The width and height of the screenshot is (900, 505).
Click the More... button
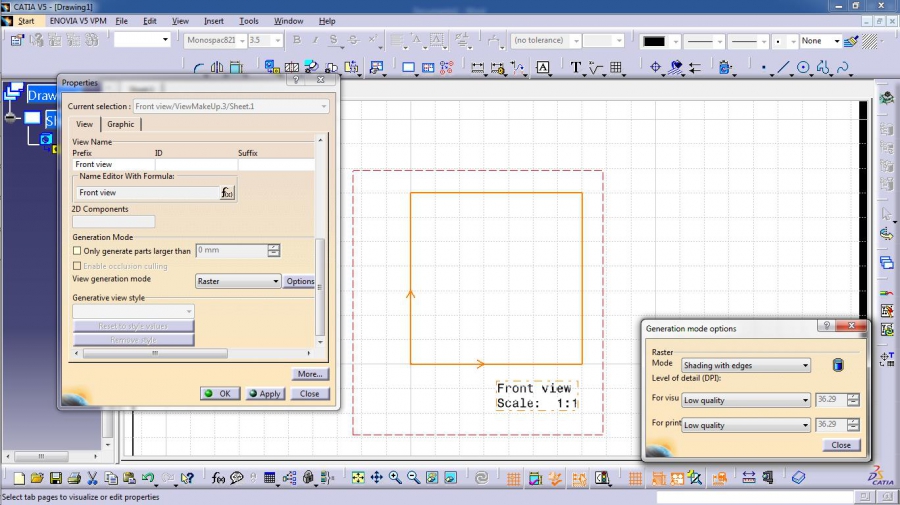pos(310,374)
